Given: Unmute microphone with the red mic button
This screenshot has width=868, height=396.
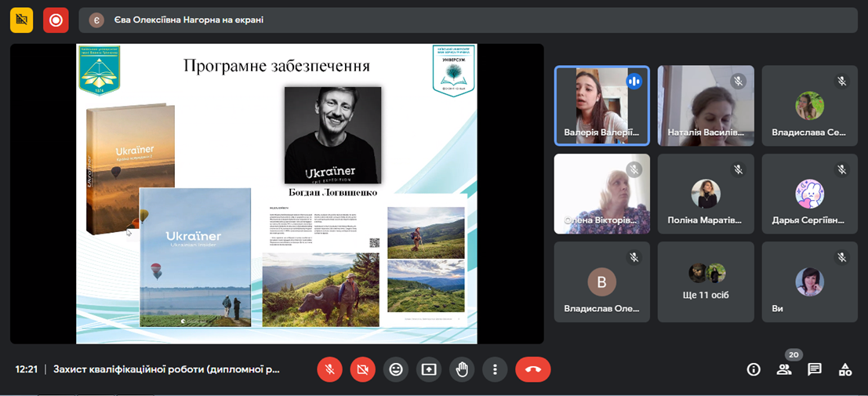Looking at the screenshot, I should tap(329, 369).
